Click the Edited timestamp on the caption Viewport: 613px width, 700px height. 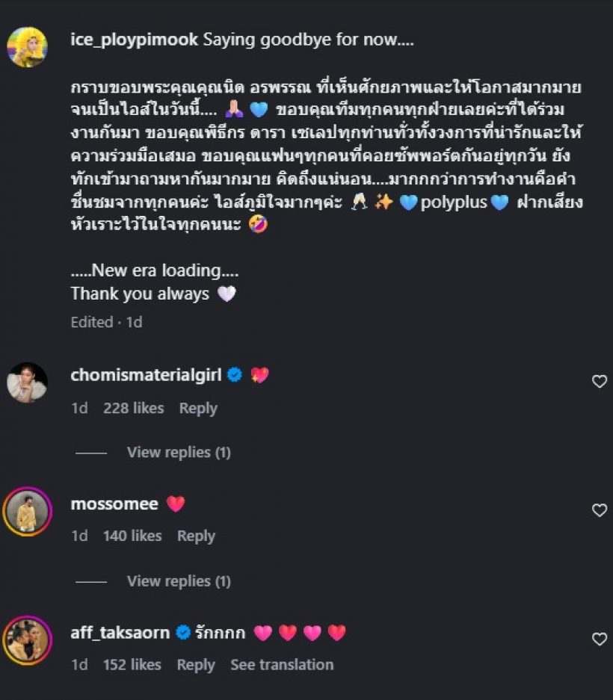(x=91, y=322)
